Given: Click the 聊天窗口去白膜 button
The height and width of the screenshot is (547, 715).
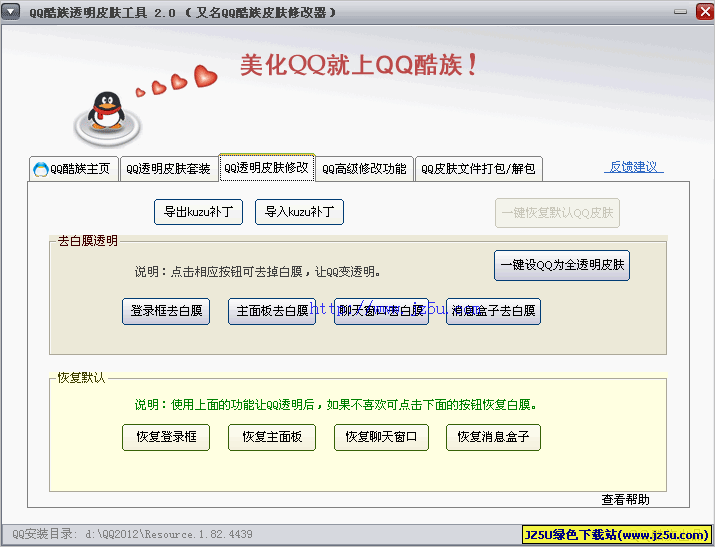Looking at the screenshot, I should tap(381, 311).
